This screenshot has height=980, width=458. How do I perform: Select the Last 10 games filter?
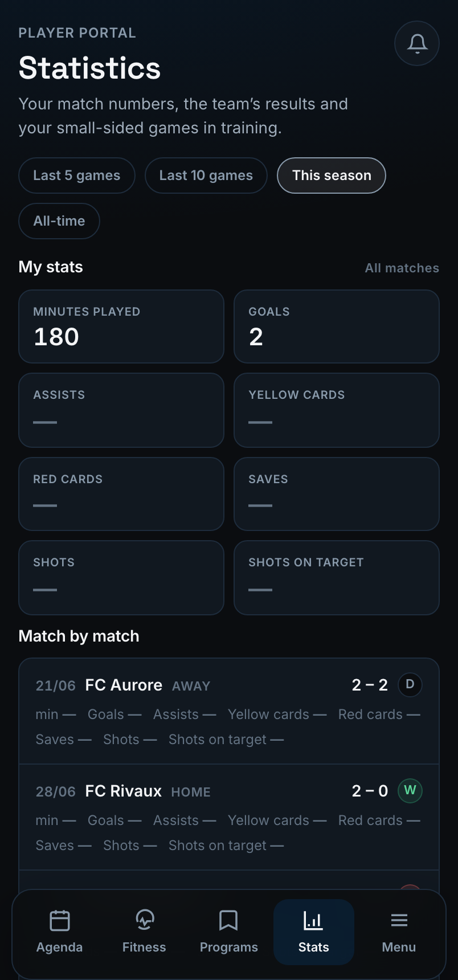point(206,175)
